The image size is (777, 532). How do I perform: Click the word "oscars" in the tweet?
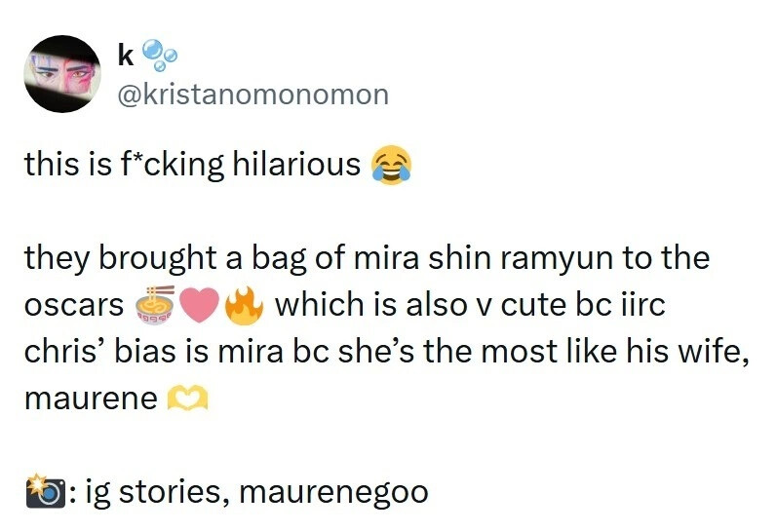click(x=73, y=305)
